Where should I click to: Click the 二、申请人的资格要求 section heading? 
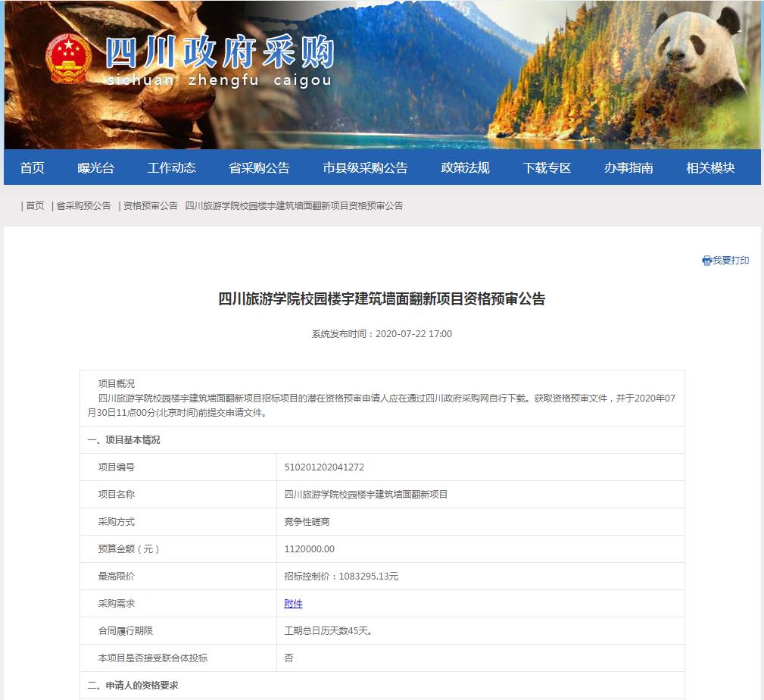pyautogui.click(x=133, y=686)
